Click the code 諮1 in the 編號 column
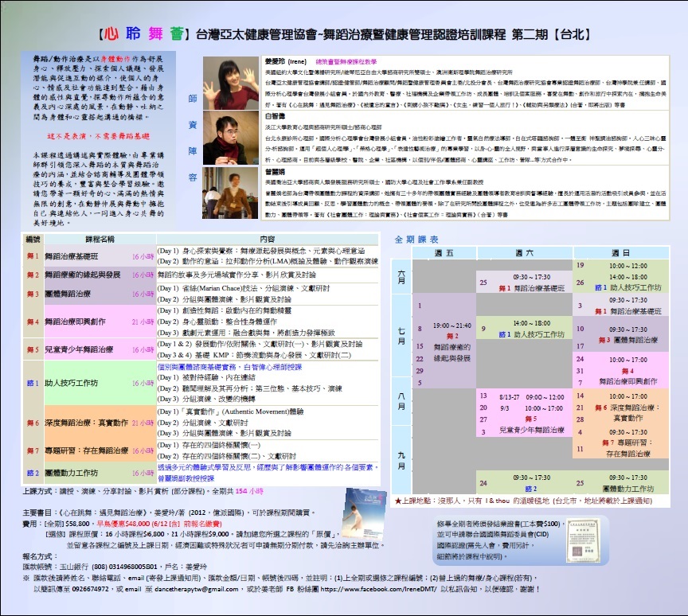688x616 pixels. (33, 383)
